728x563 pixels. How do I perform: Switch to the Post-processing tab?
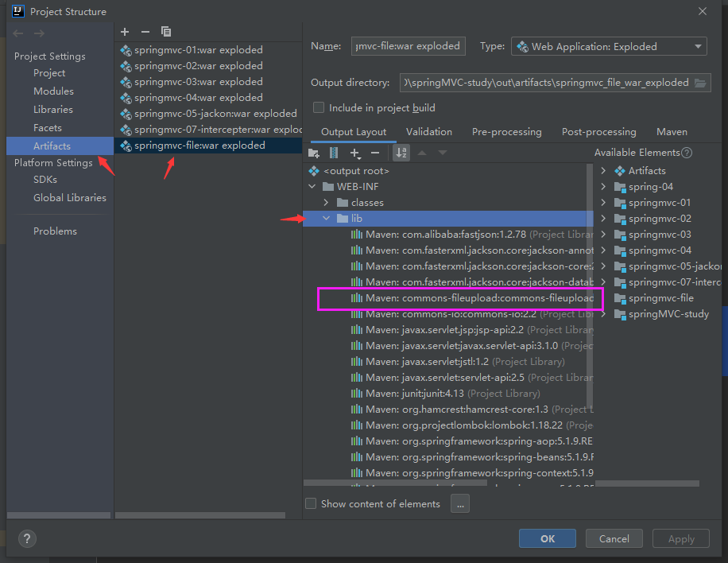599,132
